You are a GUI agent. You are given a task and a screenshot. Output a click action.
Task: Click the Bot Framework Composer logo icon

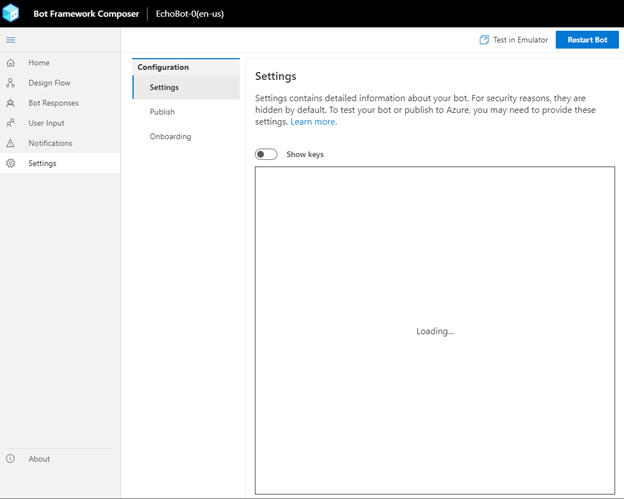click(11, 13)
